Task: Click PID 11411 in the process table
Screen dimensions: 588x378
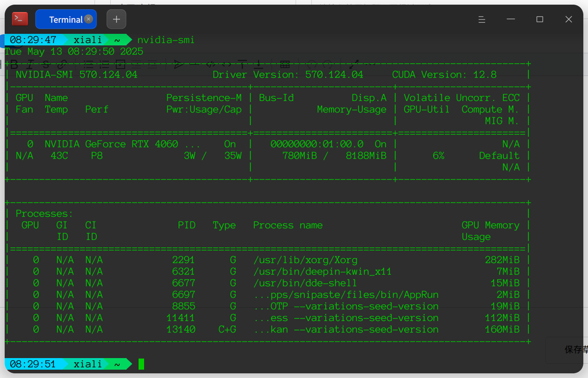Action: coord(181,318)
